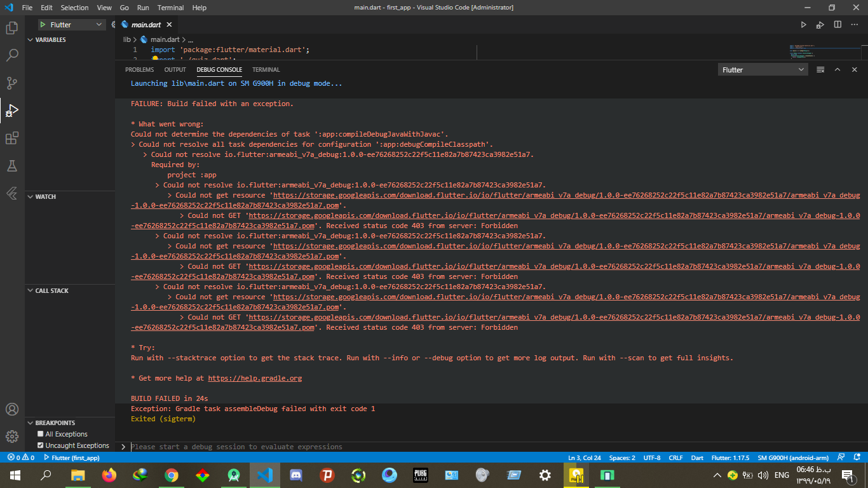This screenshot has height=488, width=868.
Task: Collapse the VARIABLES section
Action: [50, 39]
